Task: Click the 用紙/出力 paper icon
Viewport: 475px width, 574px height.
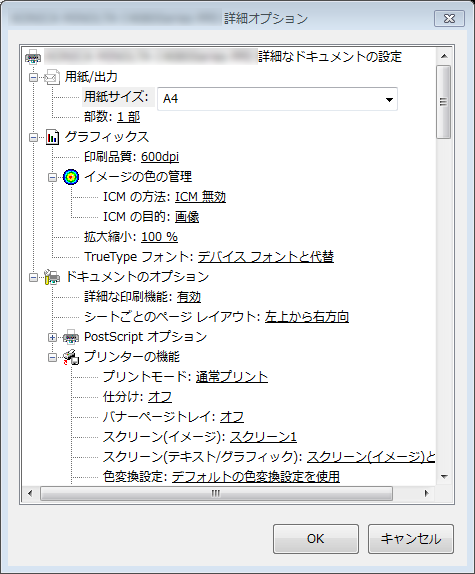Action: click(52, 77)
